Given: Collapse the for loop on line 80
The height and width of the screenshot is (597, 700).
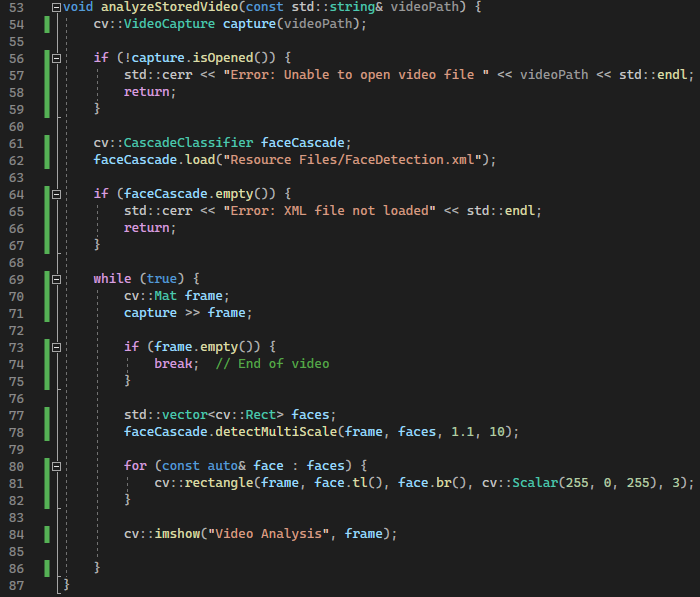Looking at the screenshot, I should 56,466.
